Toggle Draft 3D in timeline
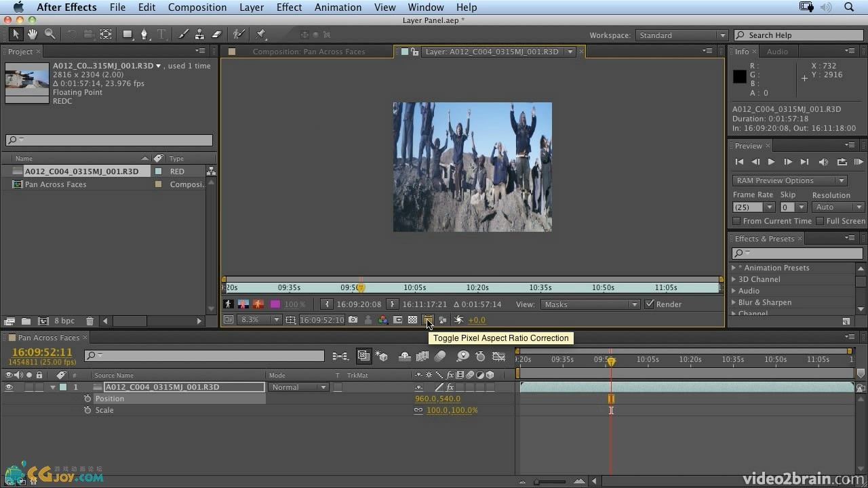This screenshot has height=488, width=868. pos(381,356)
